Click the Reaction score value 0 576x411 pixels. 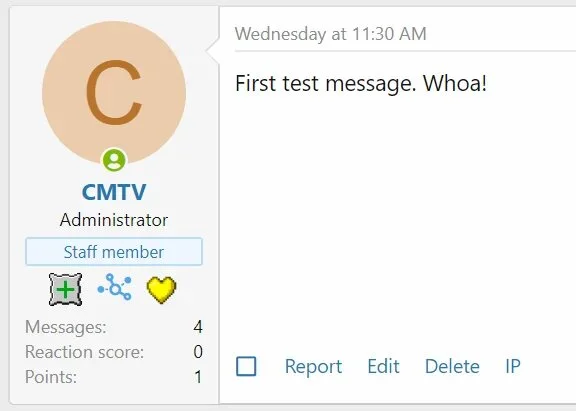point(198,352)
